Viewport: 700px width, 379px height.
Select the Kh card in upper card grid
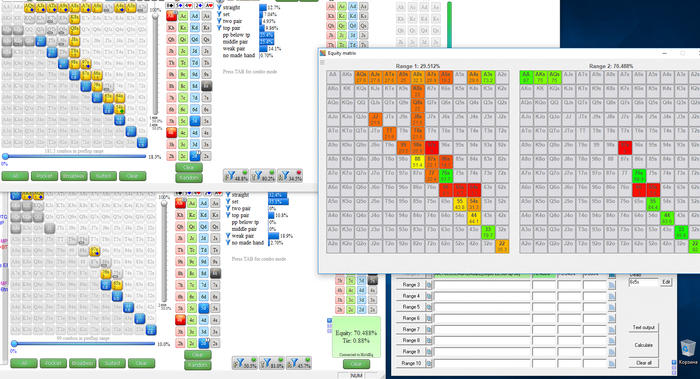coord(171,28)
